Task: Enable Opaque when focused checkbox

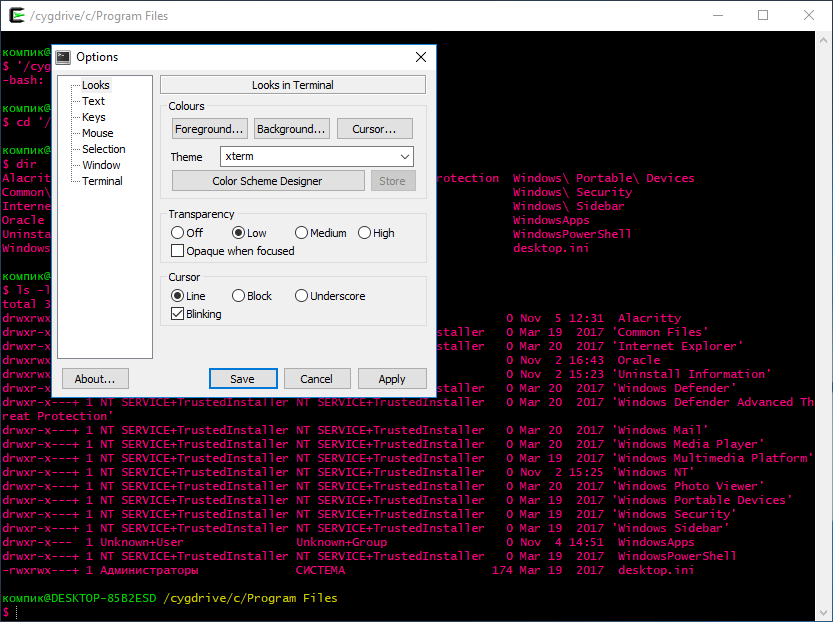Action: [178, 251]
